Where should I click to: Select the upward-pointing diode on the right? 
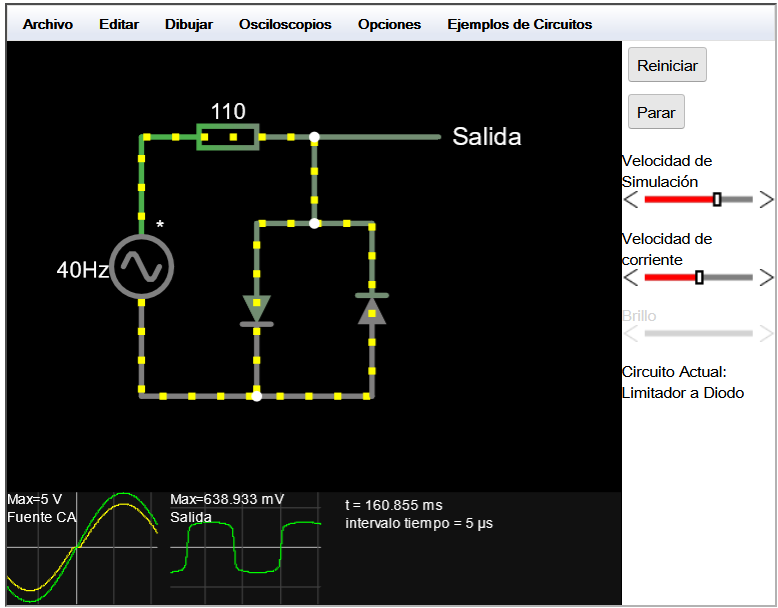(x=372, y=309)
